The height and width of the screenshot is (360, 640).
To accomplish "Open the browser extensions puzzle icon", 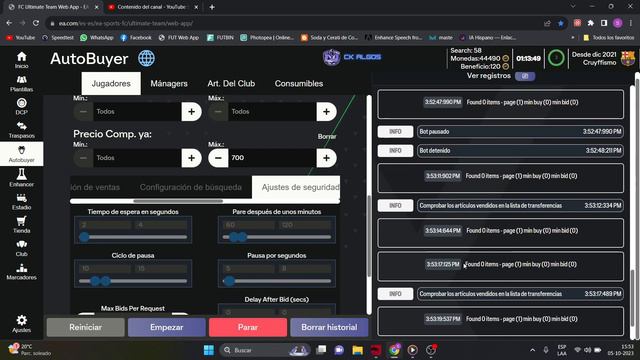I will [x=590, y=23].
